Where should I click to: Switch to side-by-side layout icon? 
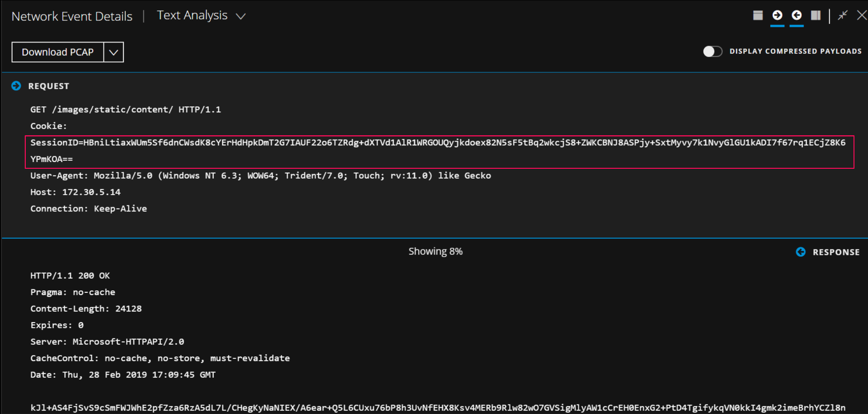tap(816, 15)
